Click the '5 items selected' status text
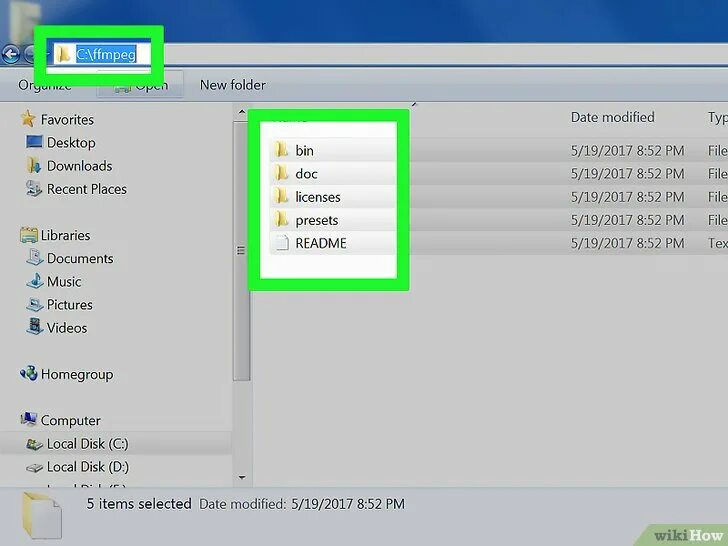Viewport: 728px width, 546px height. click(139, 504)
